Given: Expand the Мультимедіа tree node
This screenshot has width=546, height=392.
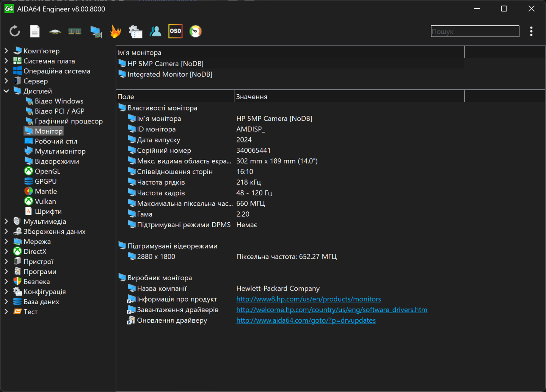Looking at the screenshot, I should click(6, 222).
